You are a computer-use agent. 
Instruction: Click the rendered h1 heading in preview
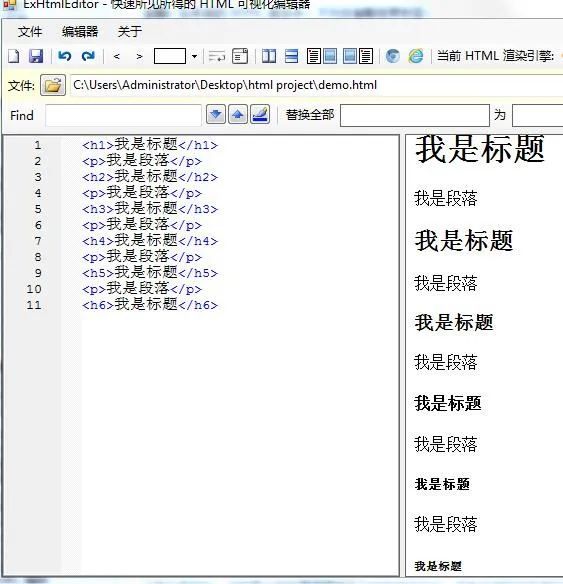tap(480, 149)
